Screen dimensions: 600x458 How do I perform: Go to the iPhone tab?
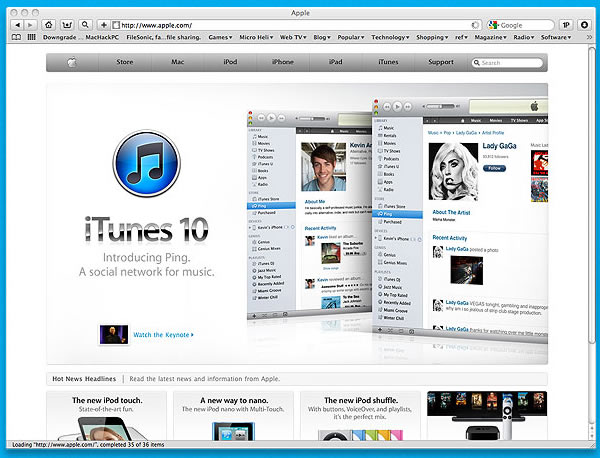click(x=283, y=62)
